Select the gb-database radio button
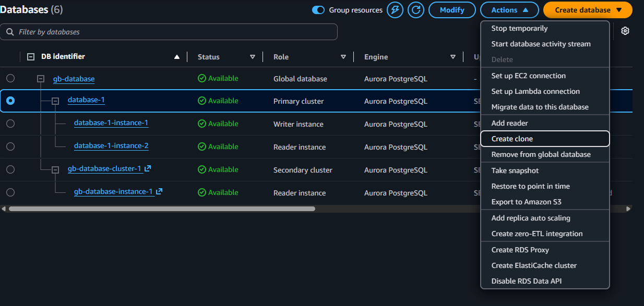Image resolution: width=644 pixels, height=306 pixels. 10,78
